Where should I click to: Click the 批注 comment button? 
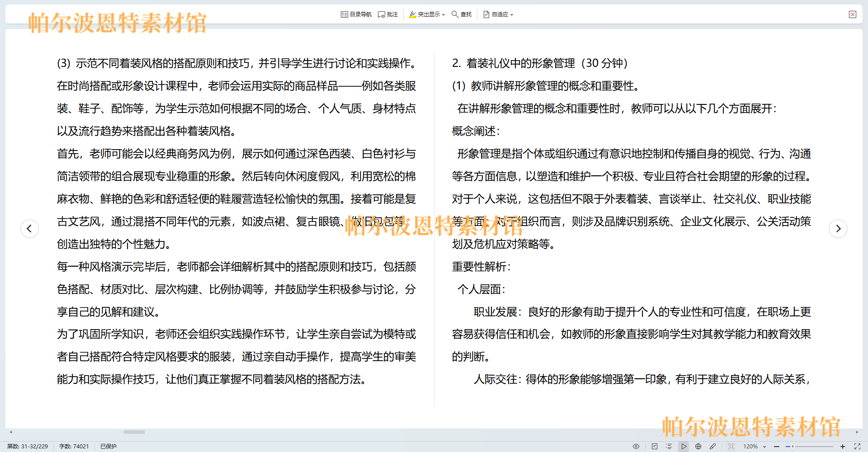coord(388,14)
